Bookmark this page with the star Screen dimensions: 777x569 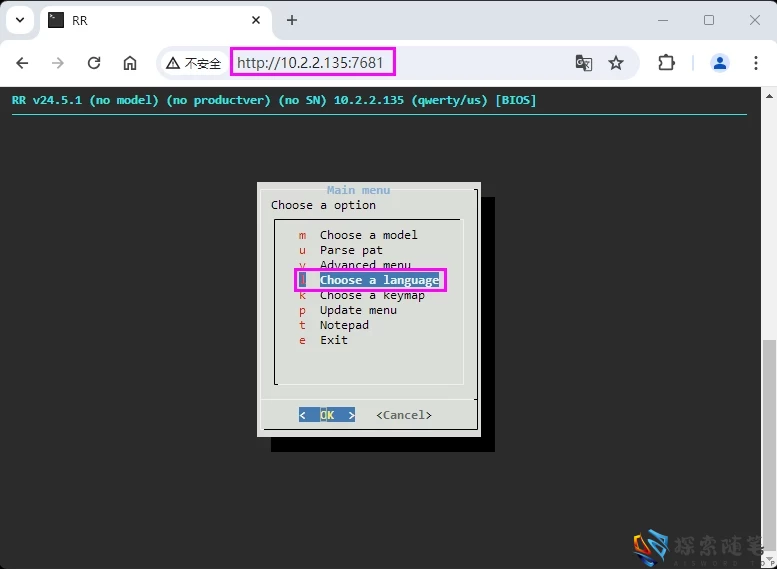pos(616,63)
